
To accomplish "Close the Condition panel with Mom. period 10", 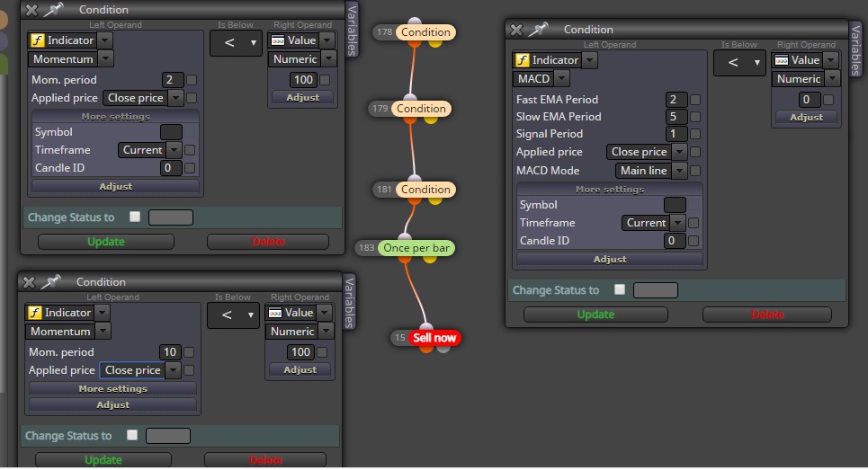I will coord(29,282).
